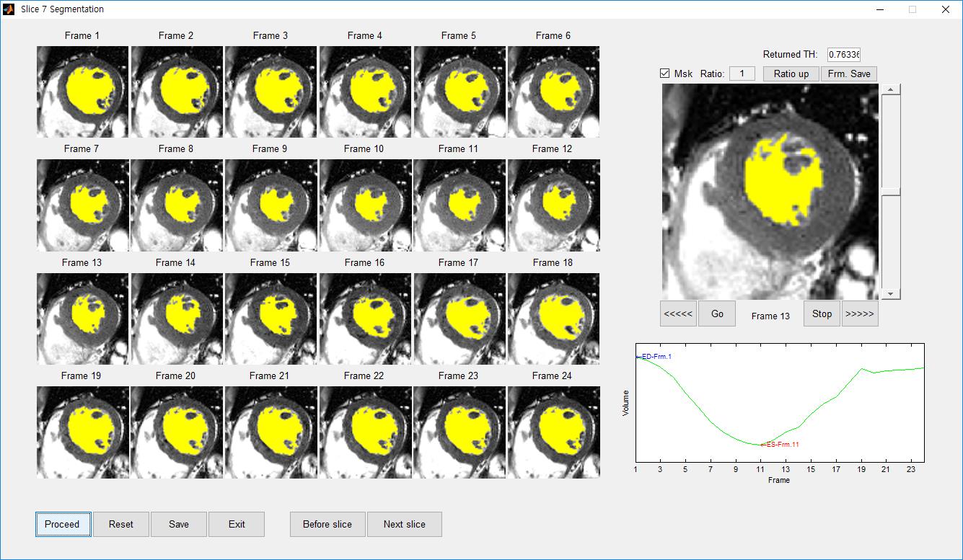Click the scrollbar up arrow beside preview
Viewport: 963px width, 560px height.
tap(891, 90)
